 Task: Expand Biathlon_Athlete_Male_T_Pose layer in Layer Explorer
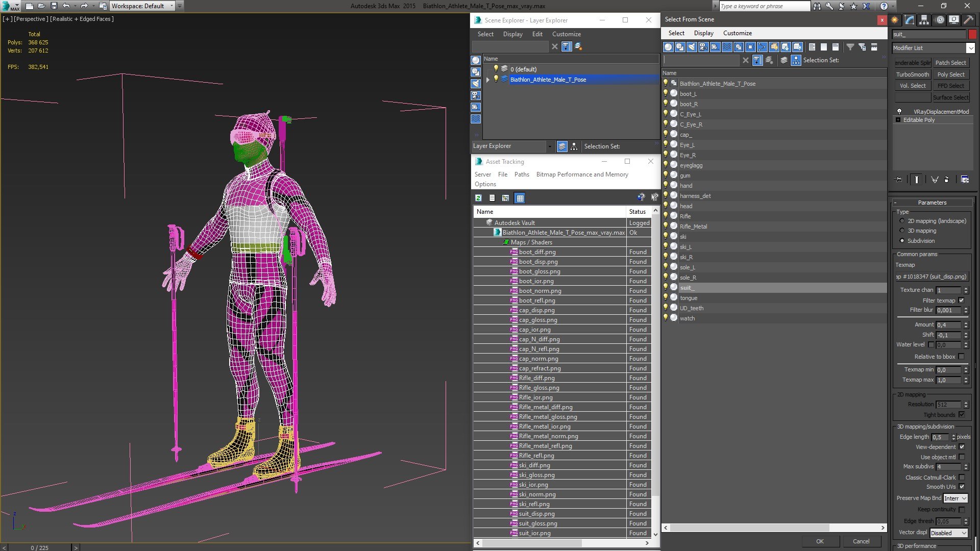pos(488,80)
